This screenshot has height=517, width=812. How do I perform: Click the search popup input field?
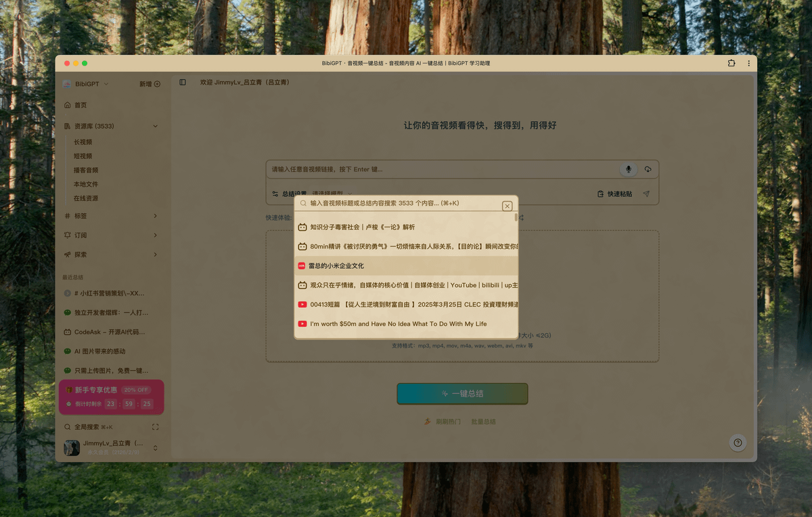[x=399, y=203]
